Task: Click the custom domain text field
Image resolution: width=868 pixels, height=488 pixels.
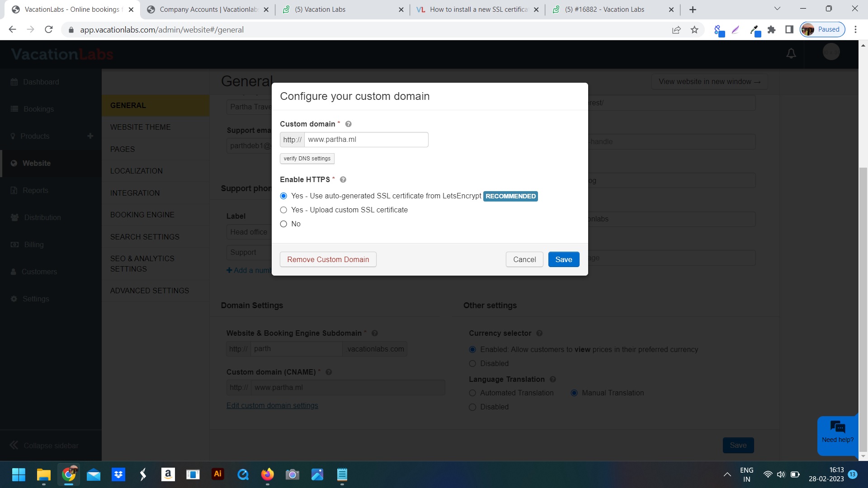Action: point(366,140)
